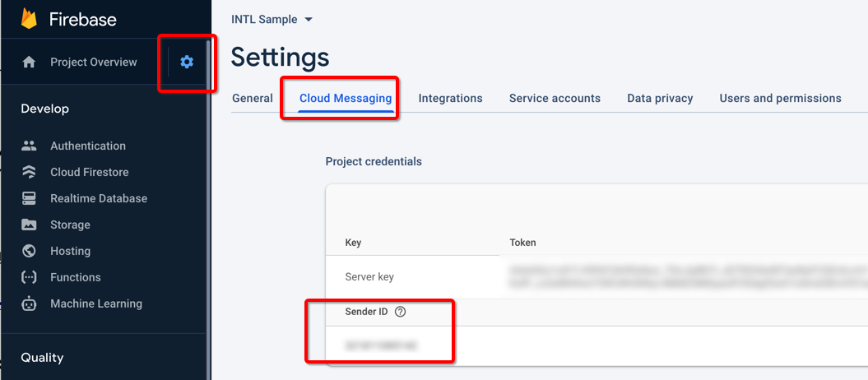Screen dimensions: 868x380
Task: Open Project Overview in the sidebar
Action: 93,63
